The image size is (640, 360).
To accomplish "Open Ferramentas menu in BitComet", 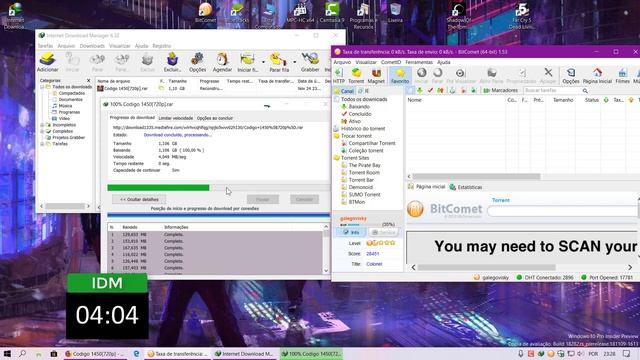I will [419, 62].
